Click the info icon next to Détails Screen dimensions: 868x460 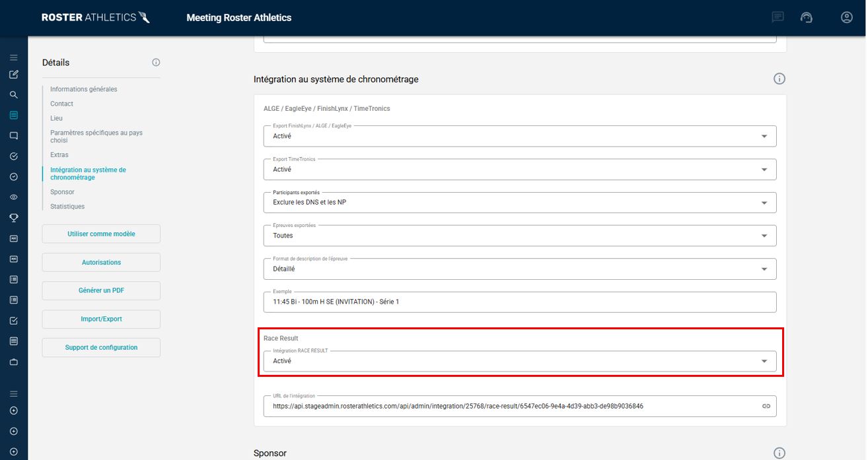(x=156, y=63)
